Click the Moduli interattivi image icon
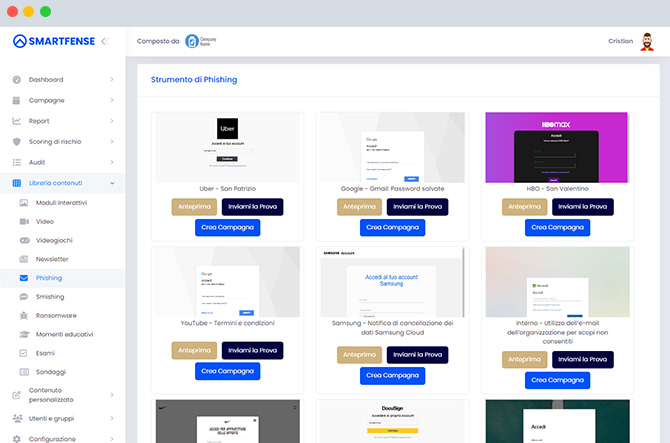The height and width of the screenshot is (443, 670). point(24,203)
